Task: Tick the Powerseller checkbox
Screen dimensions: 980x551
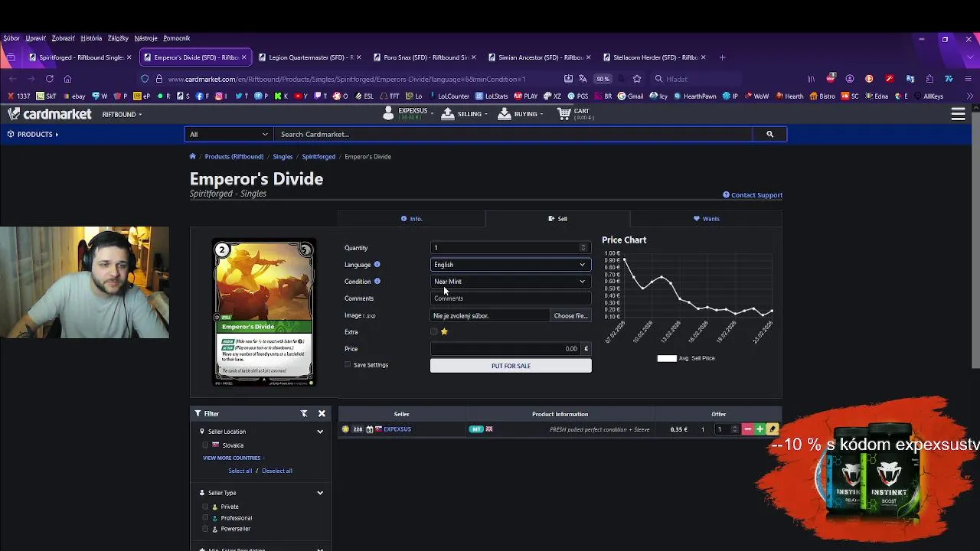Action: tap(205, 529)
